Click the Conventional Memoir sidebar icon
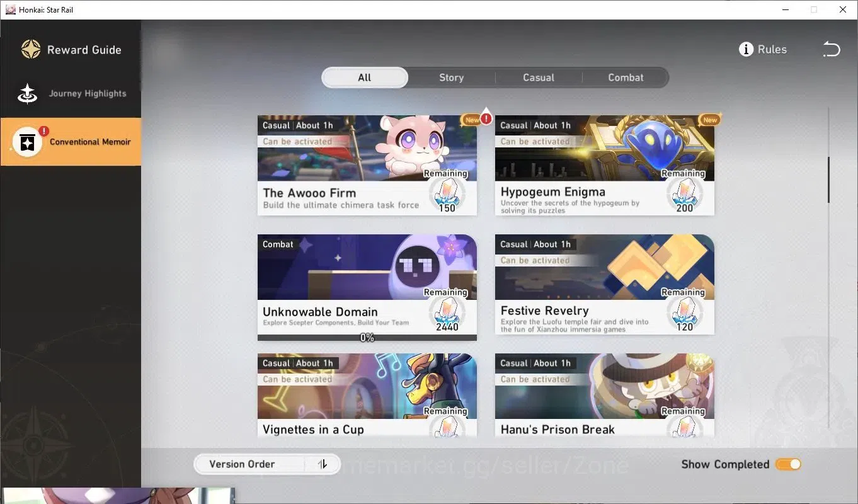Screen dimensions: 858x504 pyautogui.click(x=27, y=142)
